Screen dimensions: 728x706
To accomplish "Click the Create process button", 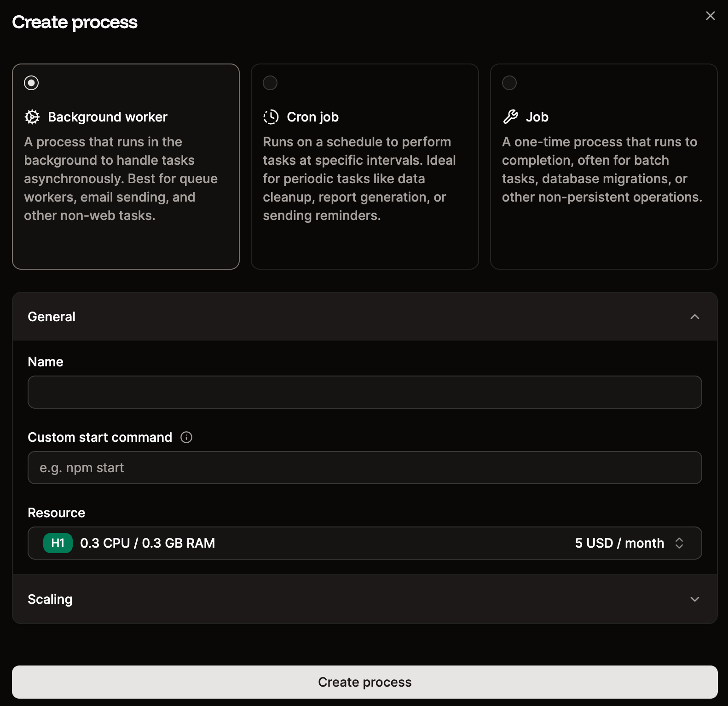I will coord(365,682).
